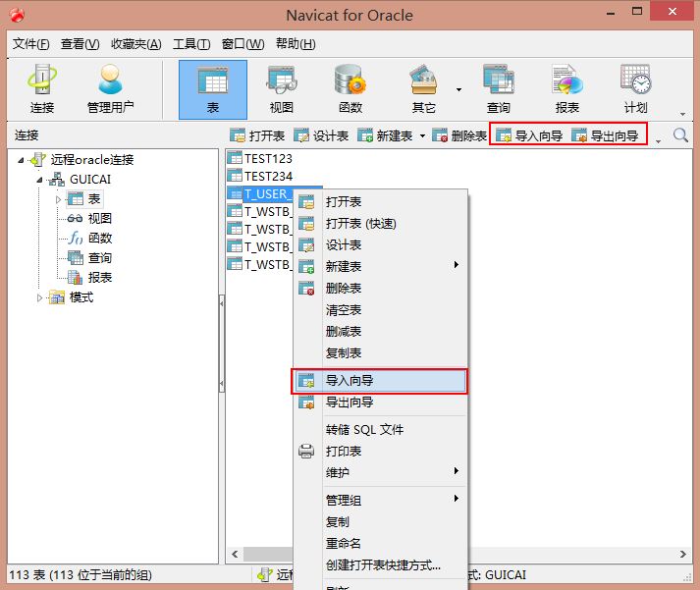
Task: Choose 打印表 in context menu
Action: point(380,451)
